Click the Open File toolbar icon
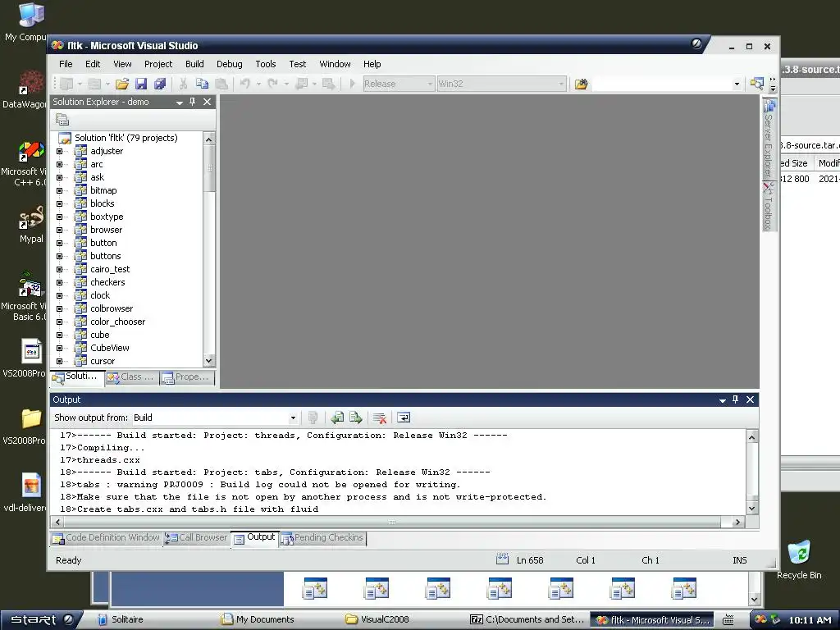This screenshot has width=840, height=630. point(122,84)
